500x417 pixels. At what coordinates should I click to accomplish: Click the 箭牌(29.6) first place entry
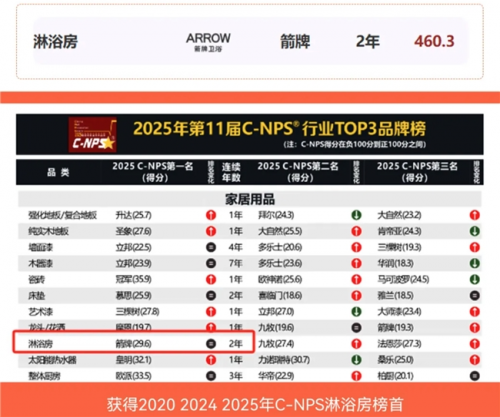pos(133,344)
